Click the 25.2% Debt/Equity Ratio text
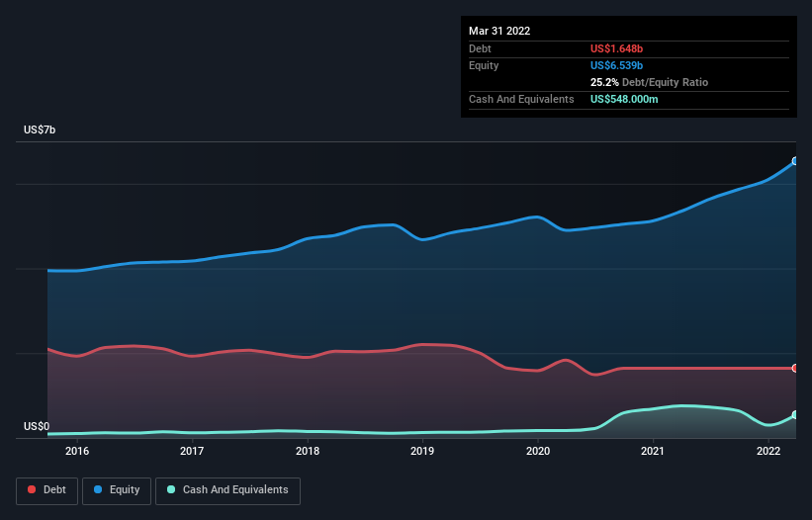Screen dimensions: 812x520 pyautogui.click(x=649, y=82)
